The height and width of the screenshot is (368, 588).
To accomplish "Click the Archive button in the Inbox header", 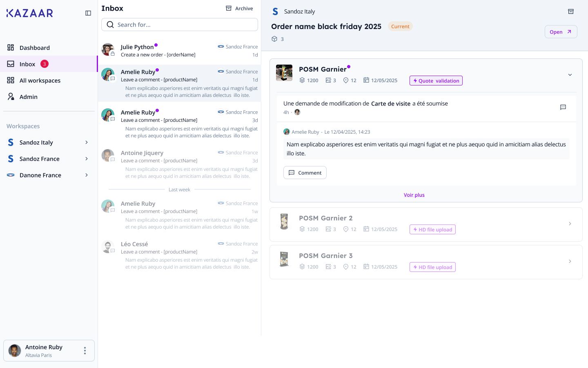I will (x=239, y=8).
